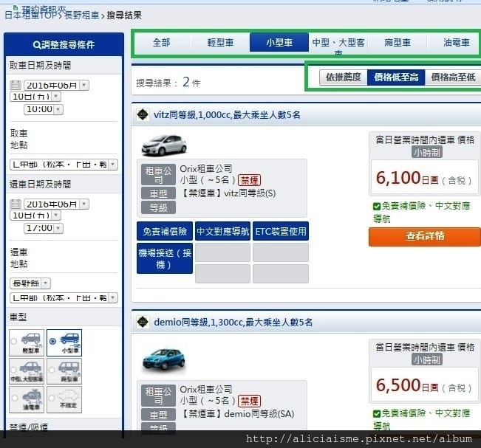Click the vitz listing emblem icon
This screenshot has width=481, height=448.
click(x=143, y=115)
